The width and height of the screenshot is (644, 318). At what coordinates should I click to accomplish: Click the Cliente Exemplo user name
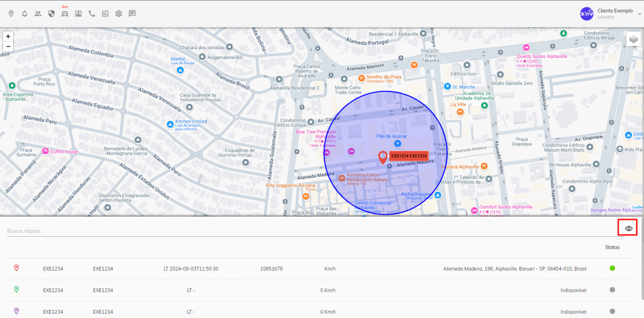pyautogui.click(x=615, y=11)
